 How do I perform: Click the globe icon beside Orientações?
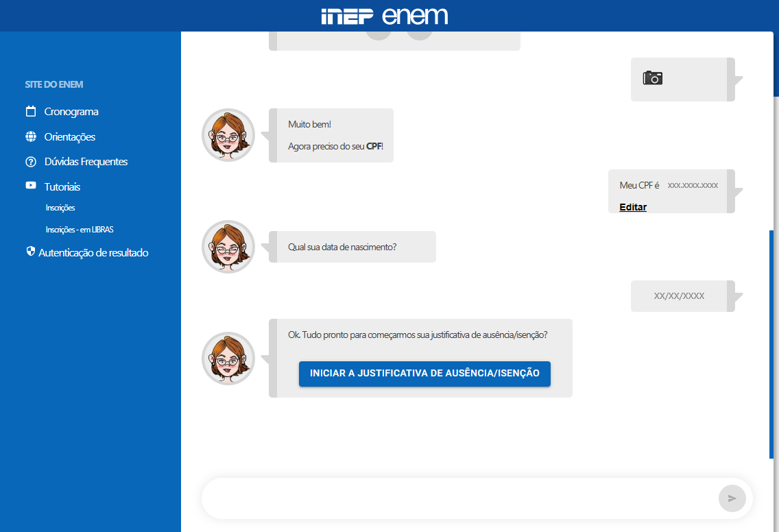point(31,136)
